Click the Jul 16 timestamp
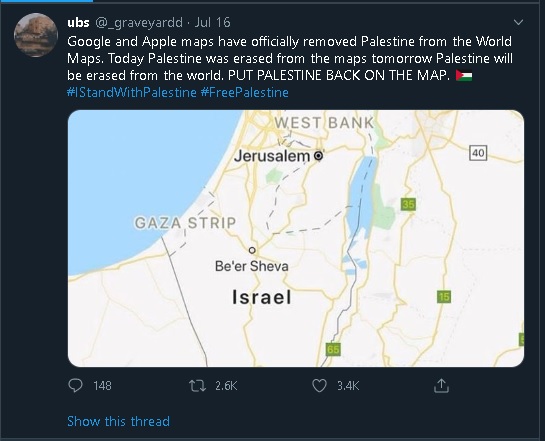This screenshot has height=441, width=545. [212, 23]
